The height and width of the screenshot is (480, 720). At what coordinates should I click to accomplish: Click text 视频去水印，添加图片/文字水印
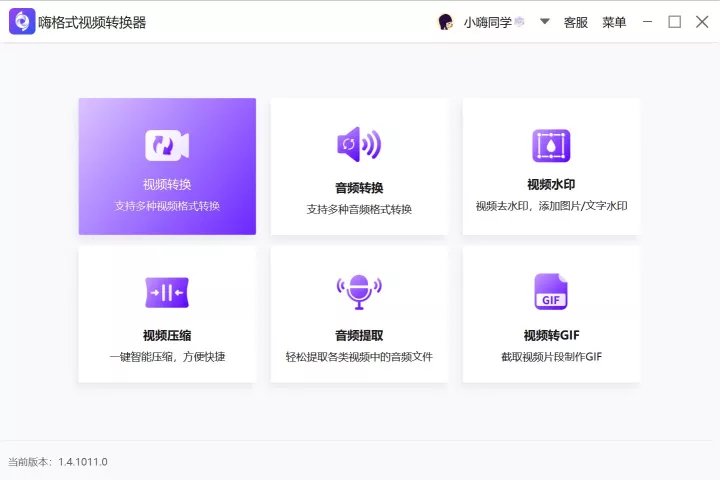coord(551,206)
